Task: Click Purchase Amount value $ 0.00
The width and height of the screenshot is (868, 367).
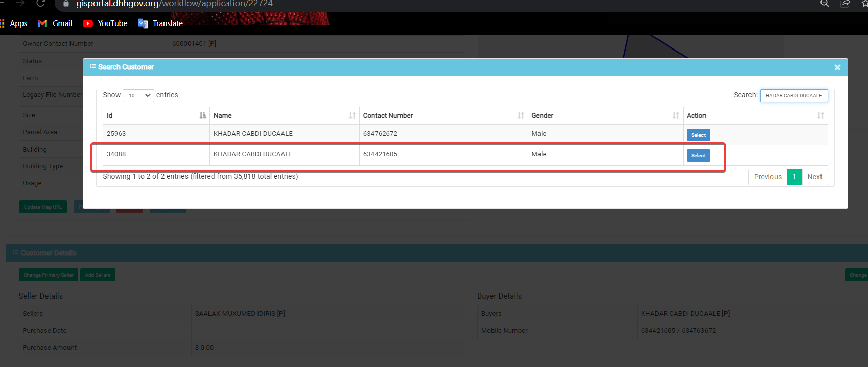Action: (204, 348)
